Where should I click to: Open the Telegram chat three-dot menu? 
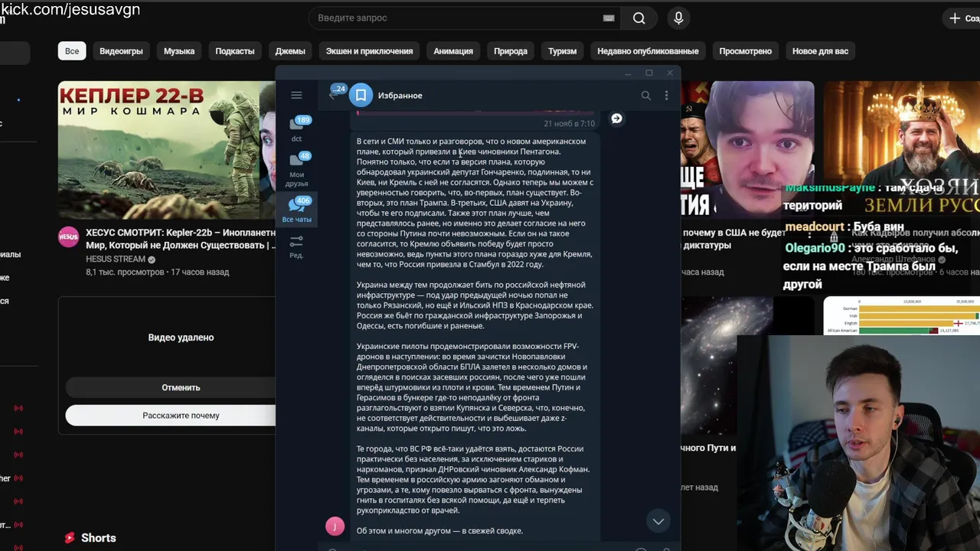click(666, 96)
